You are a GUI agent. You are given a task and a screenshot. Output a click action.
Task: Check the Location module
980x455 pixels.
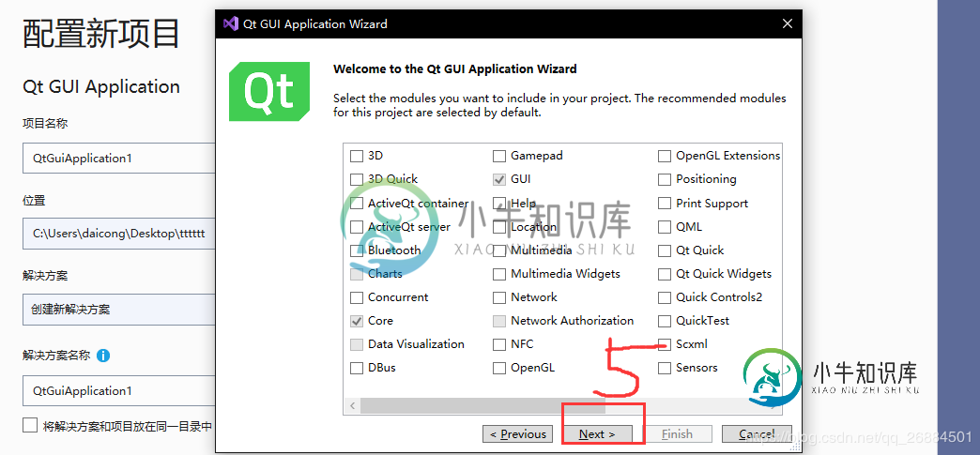[499, 227]
